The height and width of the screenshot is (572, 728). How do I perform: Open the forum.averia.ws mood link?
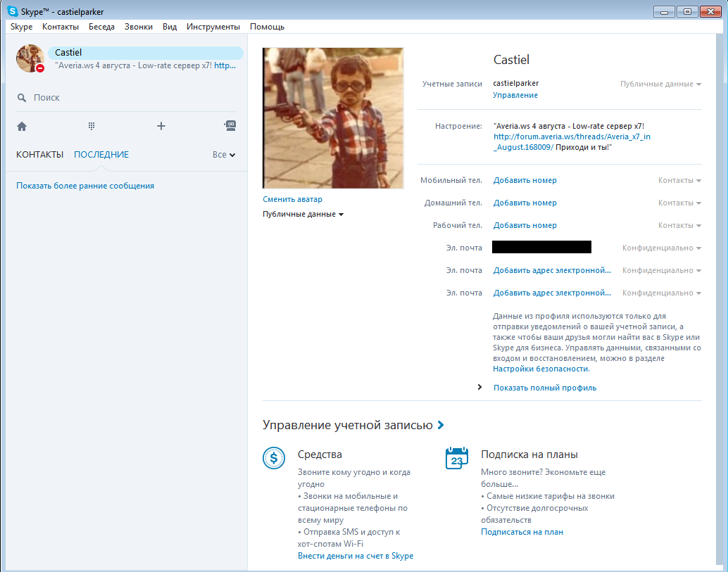[572, 142]
